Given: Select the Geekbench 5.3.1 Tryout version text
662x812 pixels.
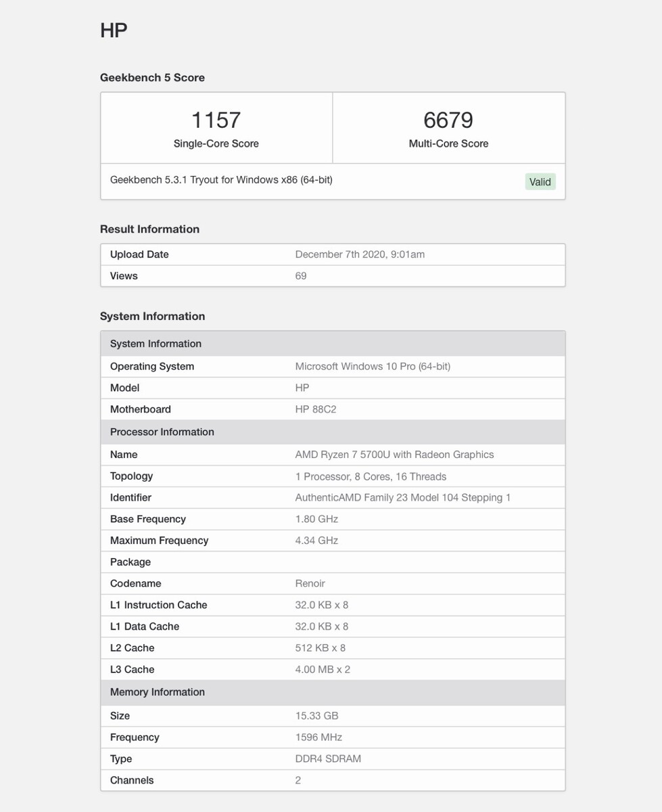Looking at the screenshot, I should (x=221, y=180).
